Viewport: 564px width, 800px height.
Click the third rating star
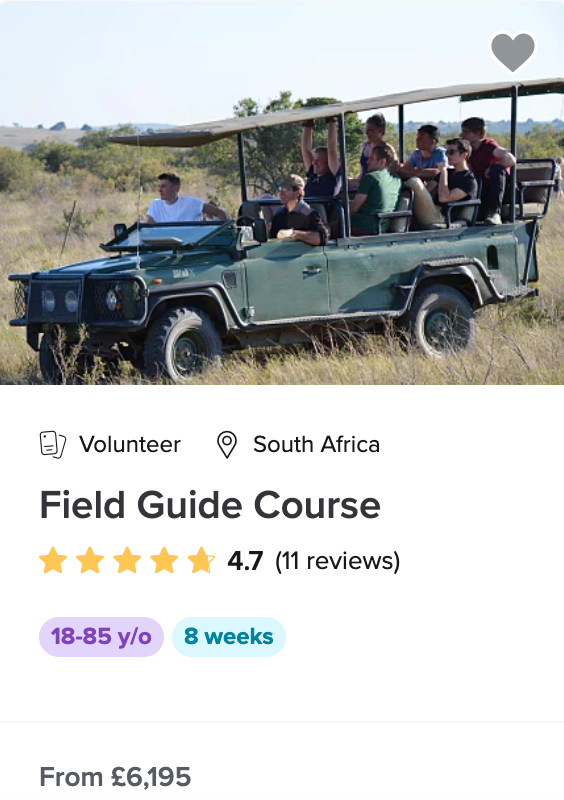127,560
